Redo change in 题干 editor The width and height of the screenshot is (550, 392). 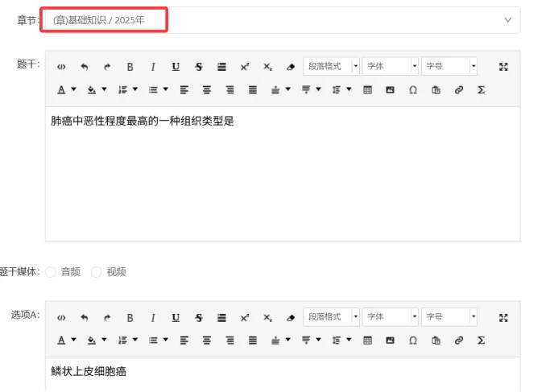click(x=107, y=67)
